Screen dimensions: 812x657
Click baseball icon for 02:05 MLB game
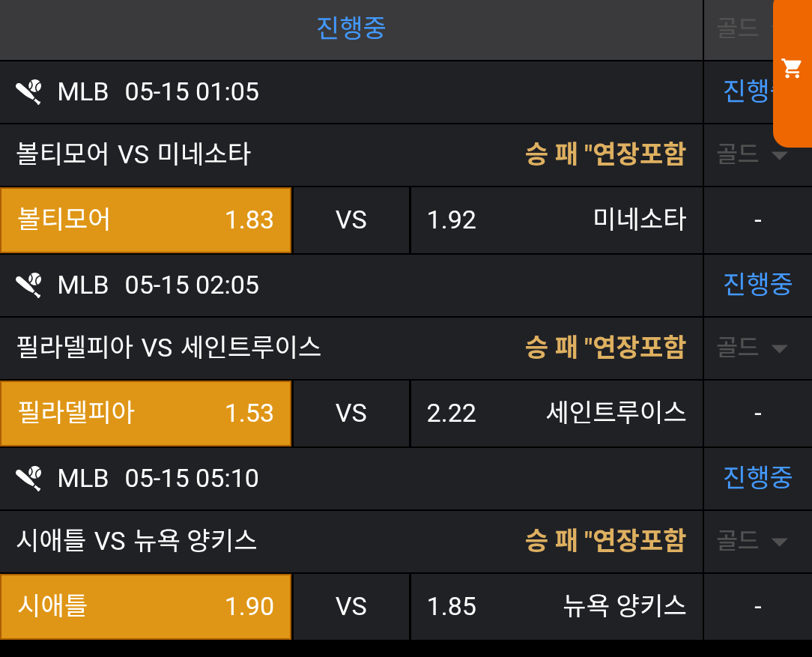click(x=29, y=285)
